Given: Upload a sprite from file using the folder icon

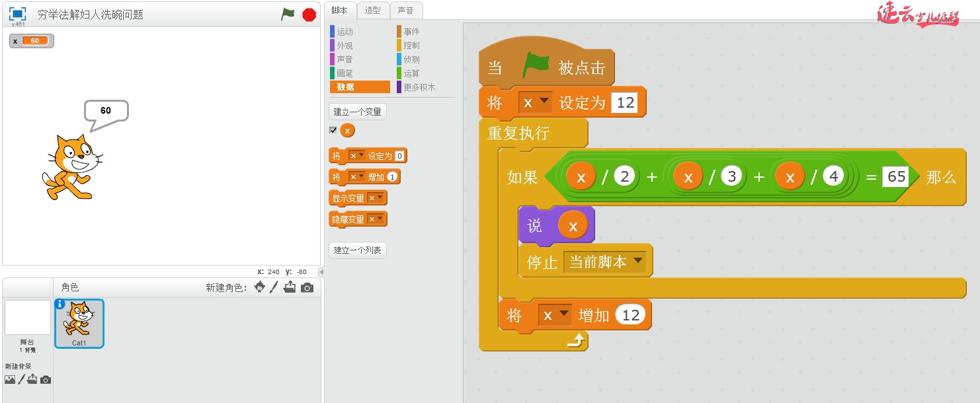Looking at the screenshot, I should pyautogui.click(x=290, y=287).
